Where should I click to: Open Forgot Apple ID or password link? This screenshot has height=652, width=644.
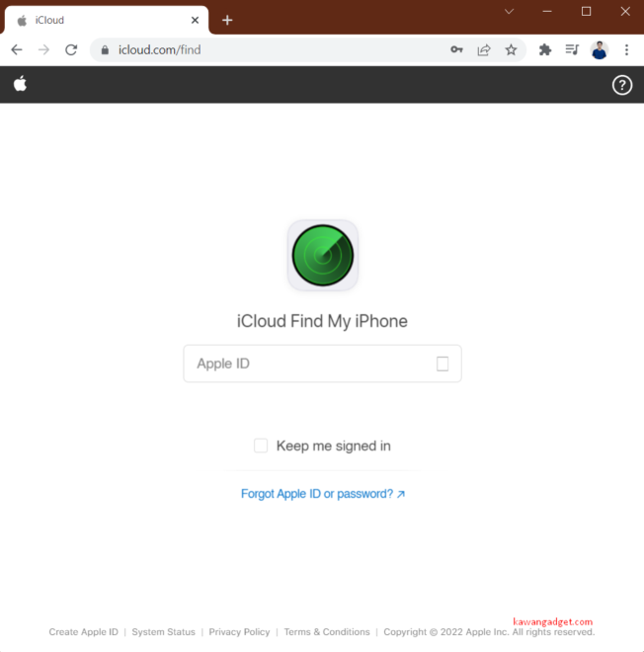pos(323,494)
